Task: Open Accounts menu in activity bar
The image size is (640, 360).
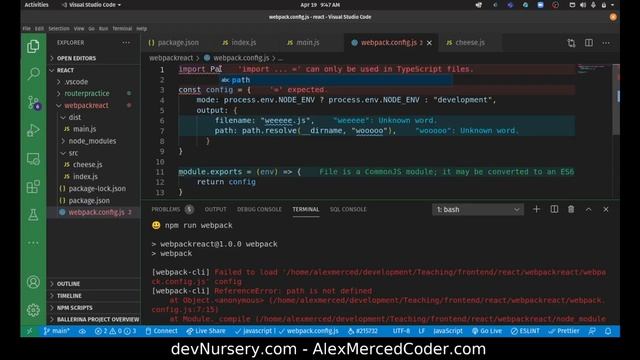Action: pyautogui.click(x=33, y=282)
